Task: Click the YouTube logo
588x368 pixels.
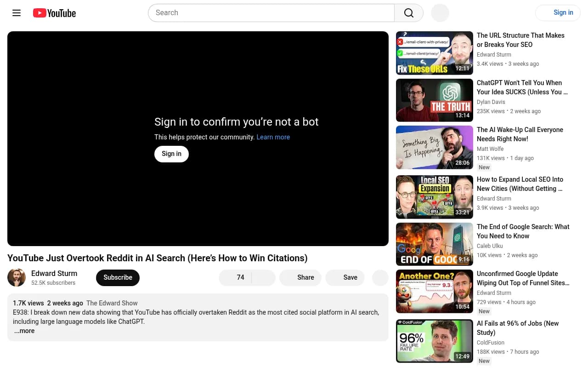Action: [54, 13]
